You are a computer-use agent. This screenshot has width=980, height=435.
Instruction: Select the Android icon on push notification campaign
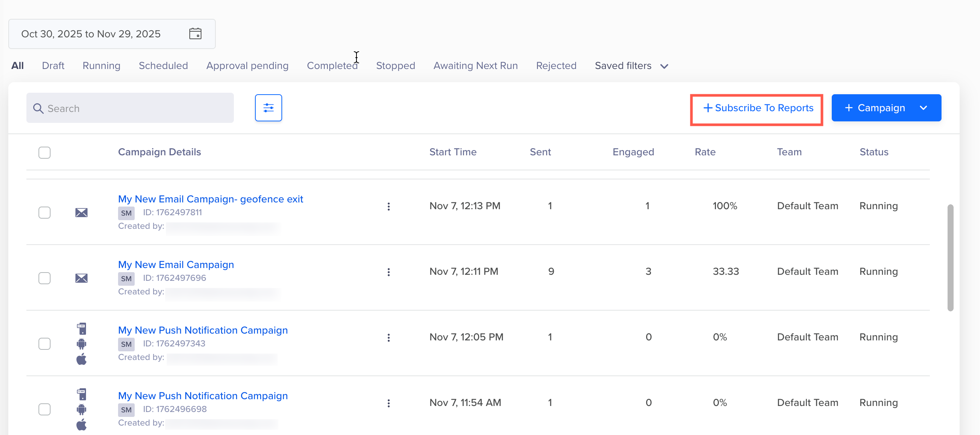[81, 343]
